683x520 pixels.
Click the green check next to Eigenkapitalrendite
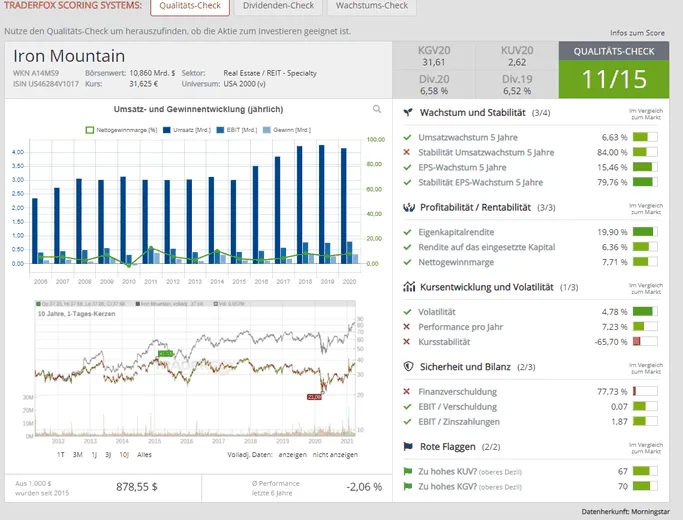coord(407,232)
